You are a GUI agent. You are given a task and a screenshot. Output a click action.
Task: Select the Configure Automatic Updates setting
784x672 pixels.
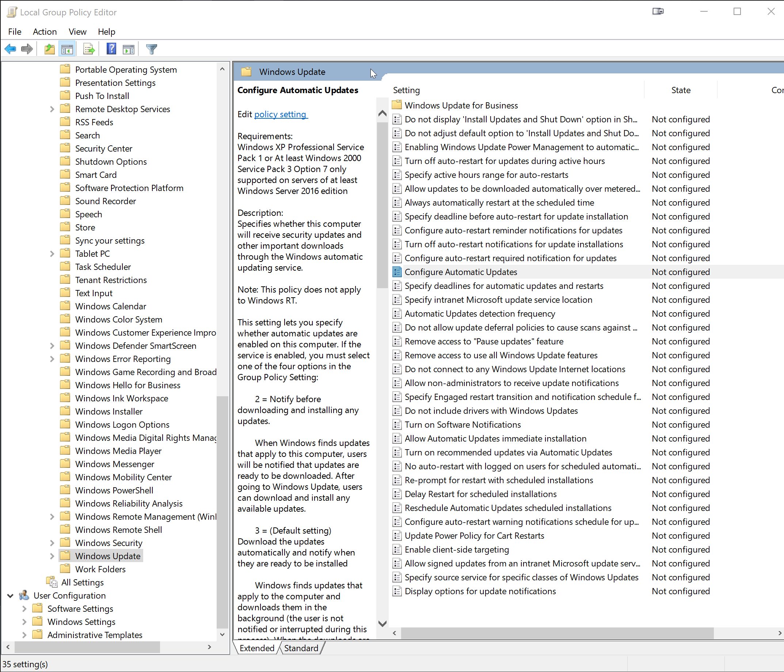coord(461,272)
